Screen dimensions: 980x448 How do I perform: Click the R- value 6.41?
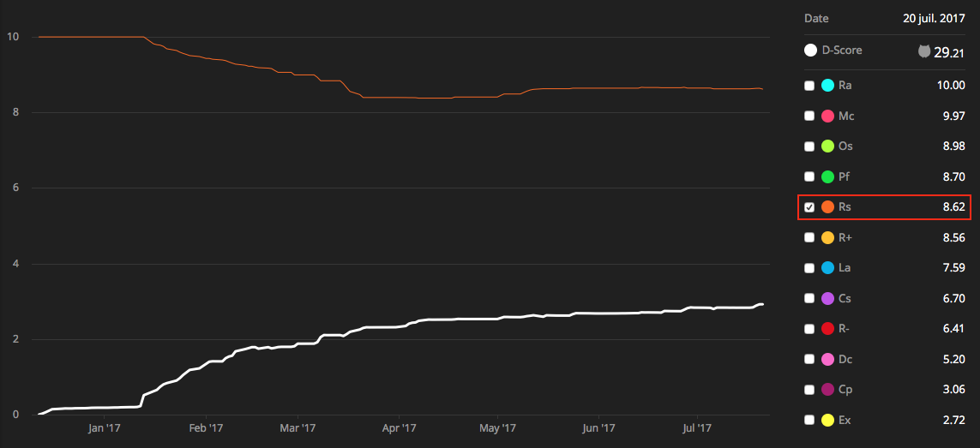(954, 329)
